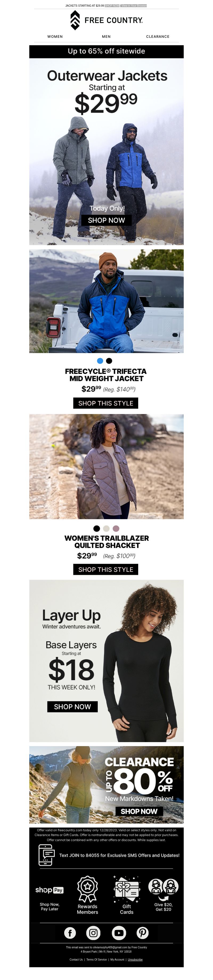Open the Instagram social icon
Image resolution: width=213 pixels, height=980 pixels.
click(x=93, y=932)
